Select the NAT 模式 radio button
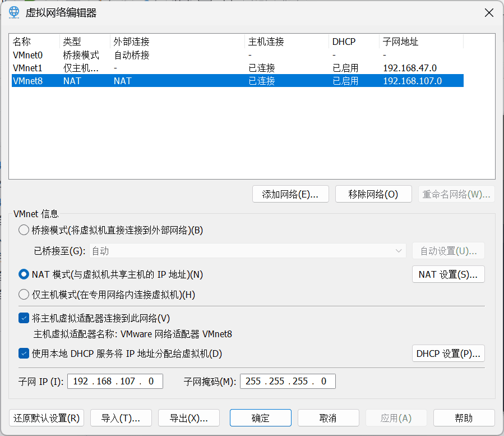 tap(24, 274)
